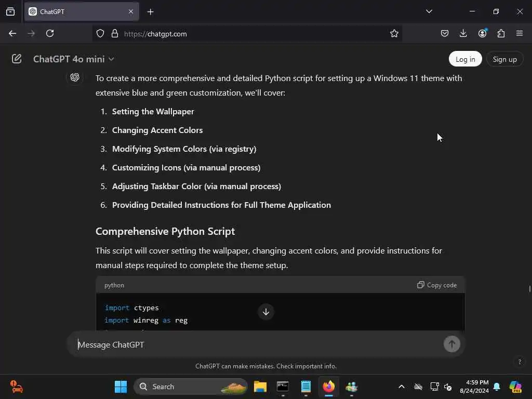
Task: Click "ChatGPT can make mistakes" disclaimer text
Action: [x=266, y=366]
